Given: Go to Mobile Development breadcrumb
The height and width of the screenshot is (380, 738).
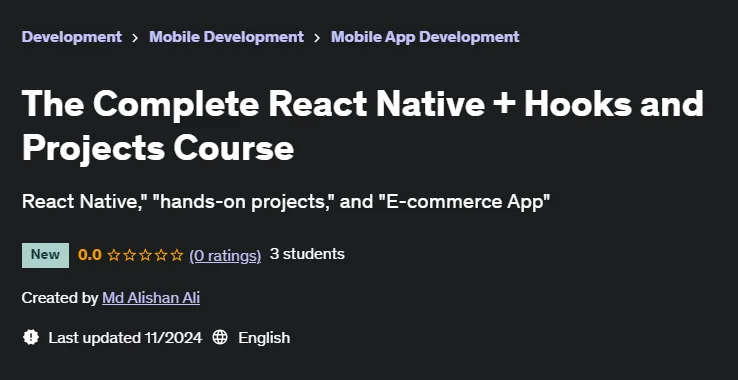Looking at the screenshot, I should pos(226,37).
